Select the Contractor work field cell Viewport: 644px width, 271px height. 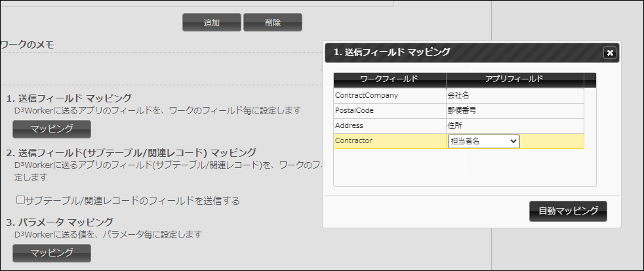[x=390, y=141]
